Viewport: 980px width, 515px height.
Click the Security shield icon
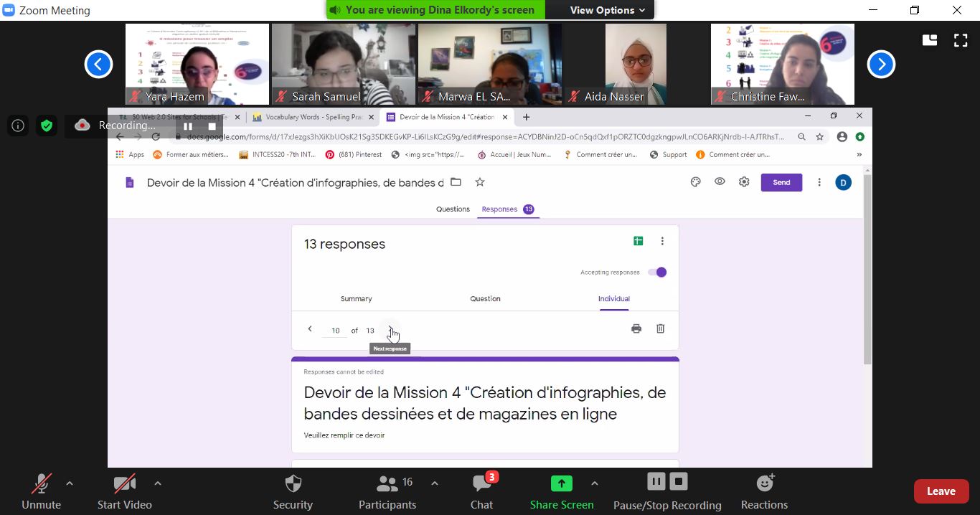click(x=293, y=483)
